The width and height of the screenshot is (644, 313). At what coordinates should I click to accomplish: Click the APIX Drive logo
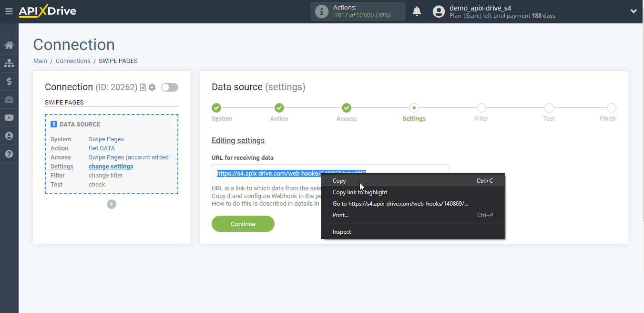coord(48,11)
